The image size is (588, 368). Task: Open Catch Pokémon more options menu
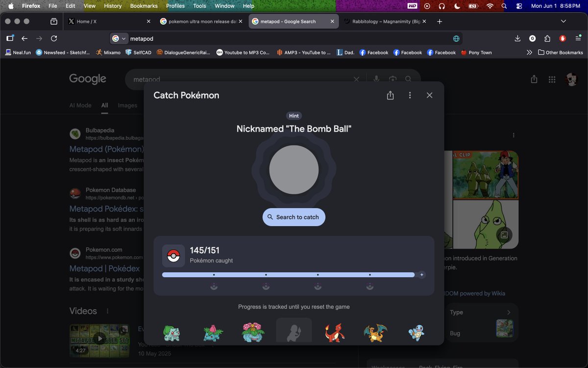coord(410,95)
